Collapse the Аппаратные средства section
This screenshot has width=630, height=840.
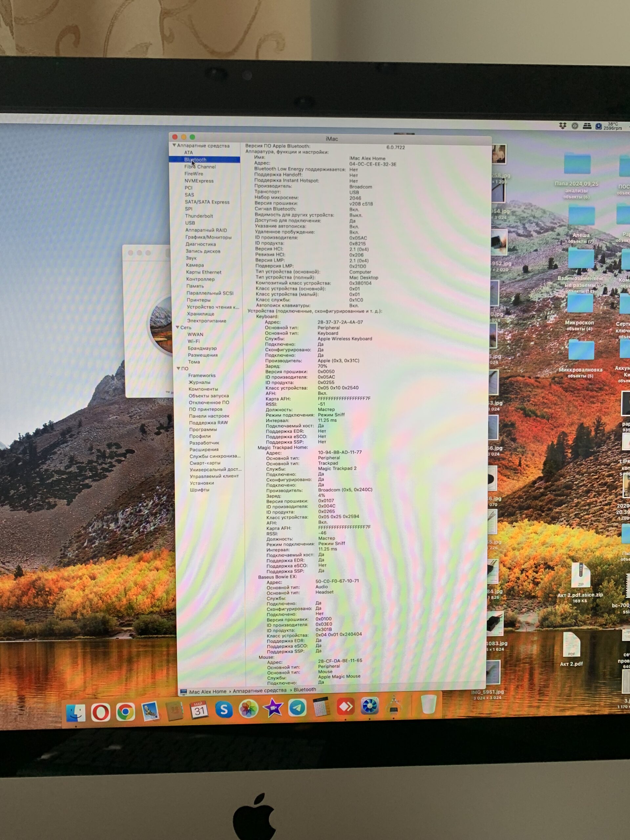point(174,145)
